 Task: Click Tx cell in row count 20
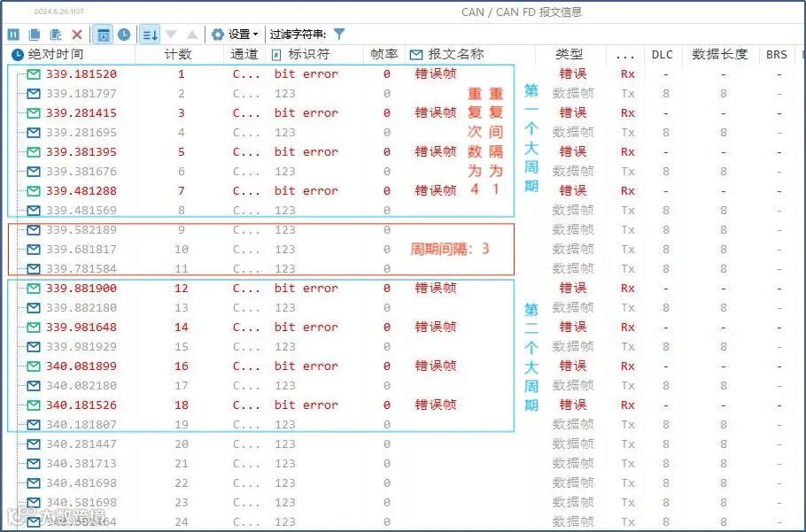click(x=628, y=444)
